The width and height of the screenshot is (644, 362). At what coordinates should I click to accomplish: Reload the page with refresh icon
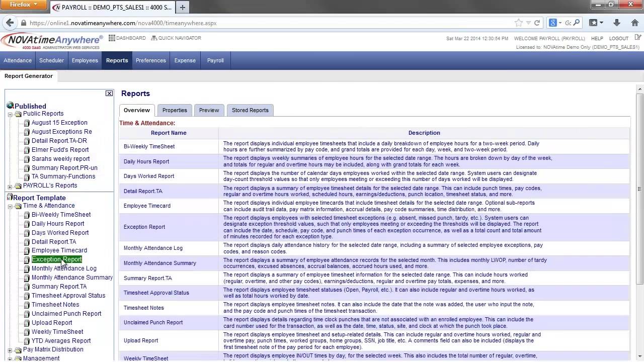[x=537, y=23]
